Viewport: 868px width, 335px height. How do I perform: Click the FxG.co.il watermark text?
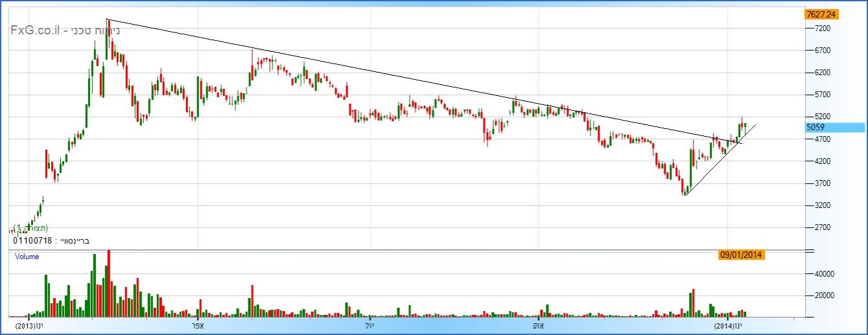click(x=37, y=30)
